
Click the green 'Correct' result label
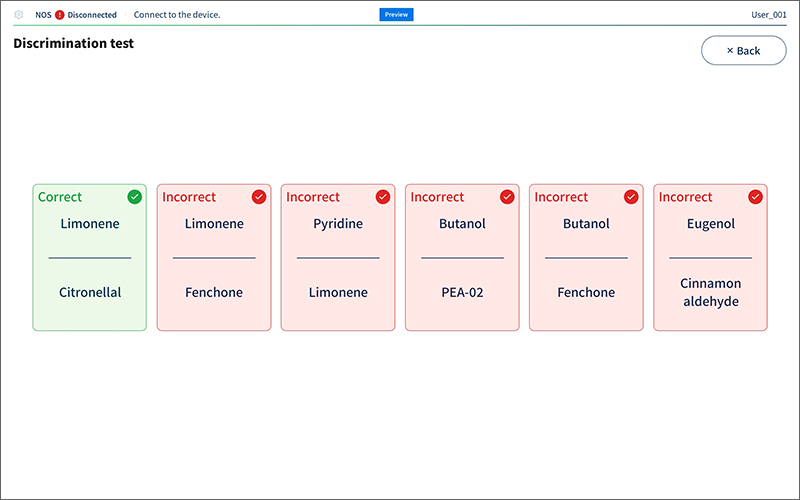60,197
